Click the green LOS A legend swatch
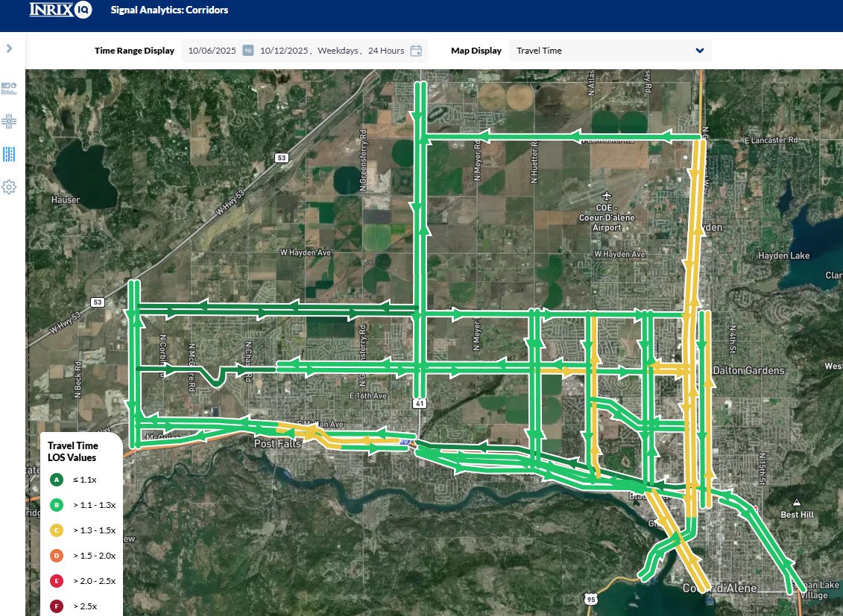Viewport: 843px width, 616px height. coord(57,480)
